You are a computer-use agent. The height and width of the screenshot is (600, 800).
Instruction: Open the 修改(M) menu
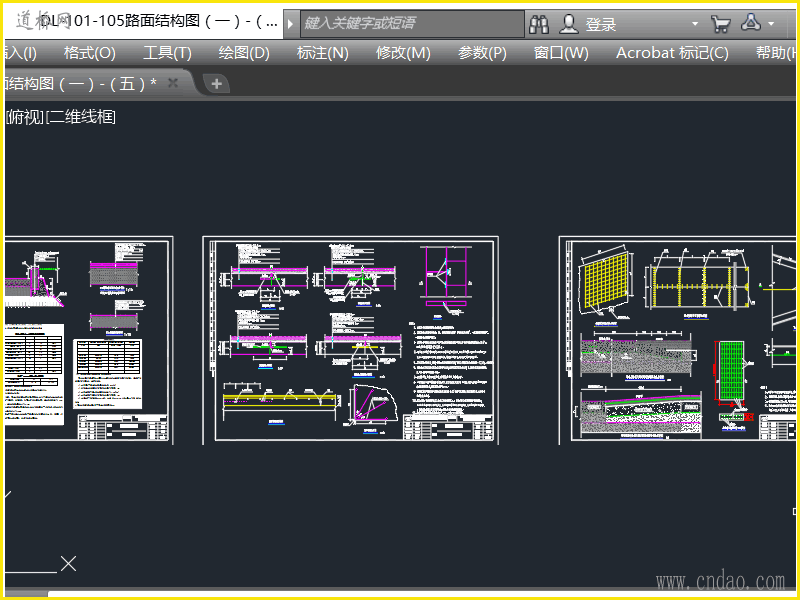click(403, 53)
